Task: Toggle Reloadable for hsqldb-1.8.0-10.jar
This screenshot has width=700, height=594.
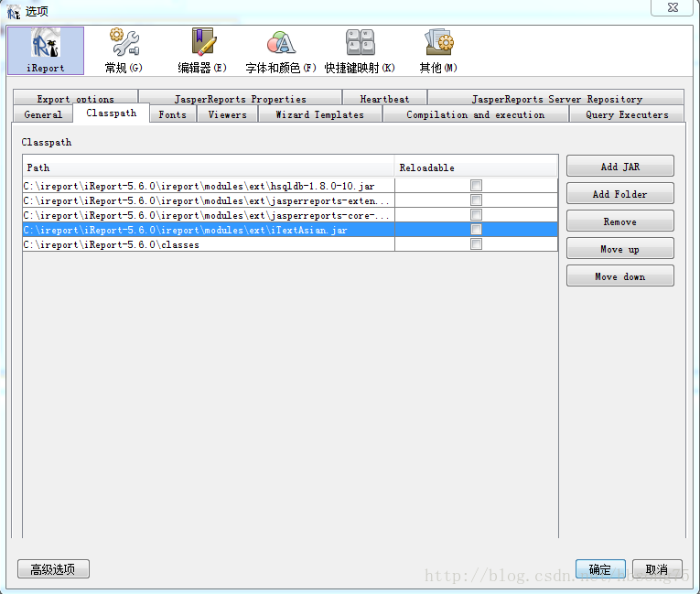Action: (476, 186)
